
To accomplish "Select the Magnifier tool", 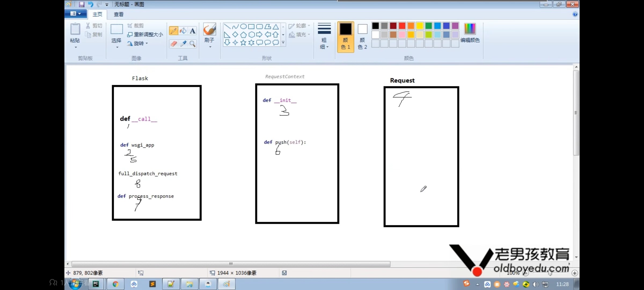I will click(x=192, y=44).
